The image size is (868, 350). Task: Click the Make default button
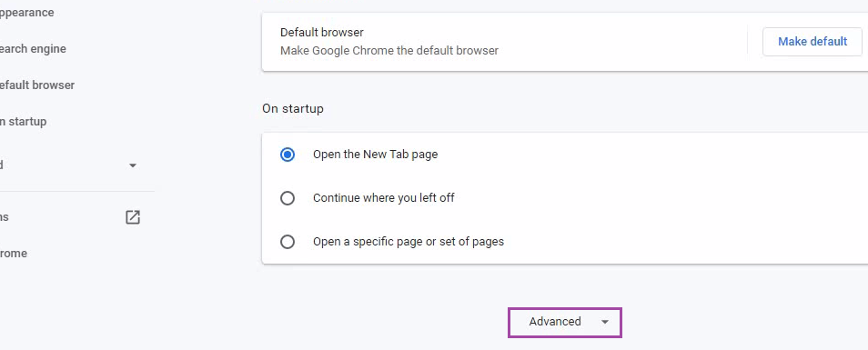point(812,42)
